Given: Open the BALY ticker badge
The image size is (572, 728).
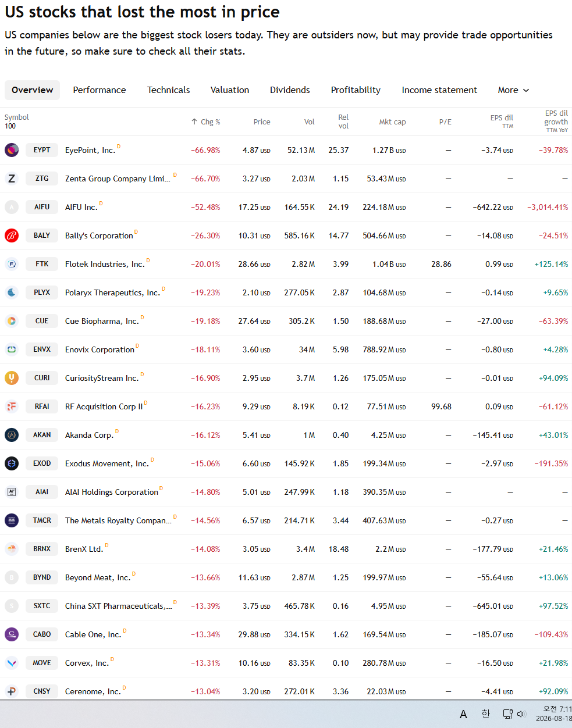Looking at the screenshot, I should [x=42, y=235].
